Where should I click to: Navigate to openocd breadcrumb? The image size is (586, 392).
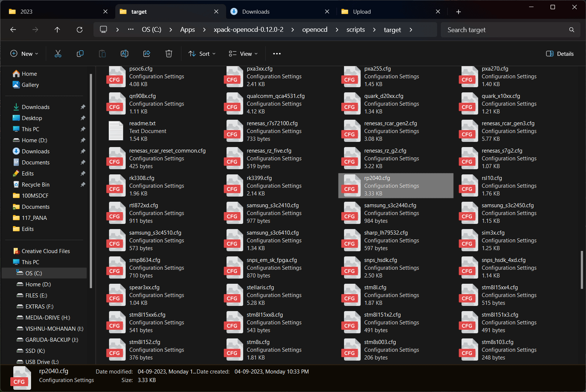pyautogui.click(x=315, y=30)
